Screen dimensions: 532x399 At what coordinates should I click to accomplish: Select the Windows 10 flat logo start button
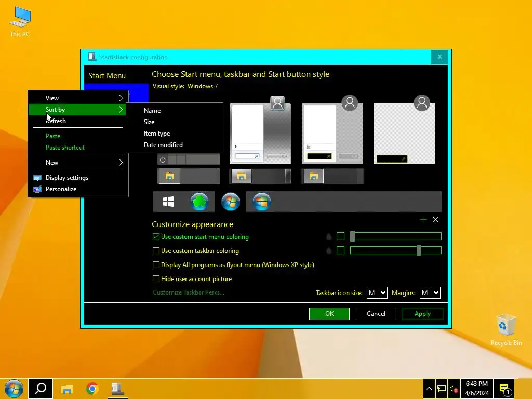point(168,202)
